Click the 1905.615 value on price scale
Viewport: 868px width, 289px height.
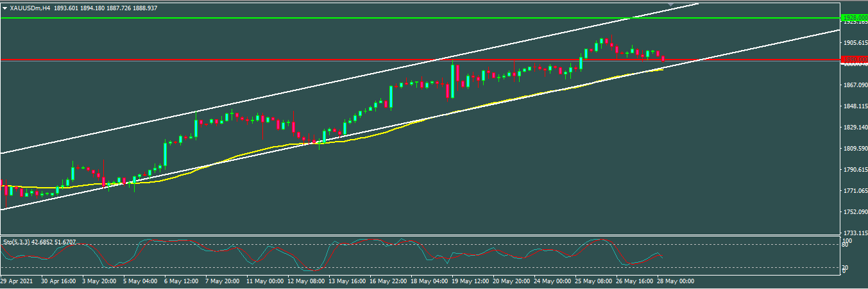click(x=855, y=43)
